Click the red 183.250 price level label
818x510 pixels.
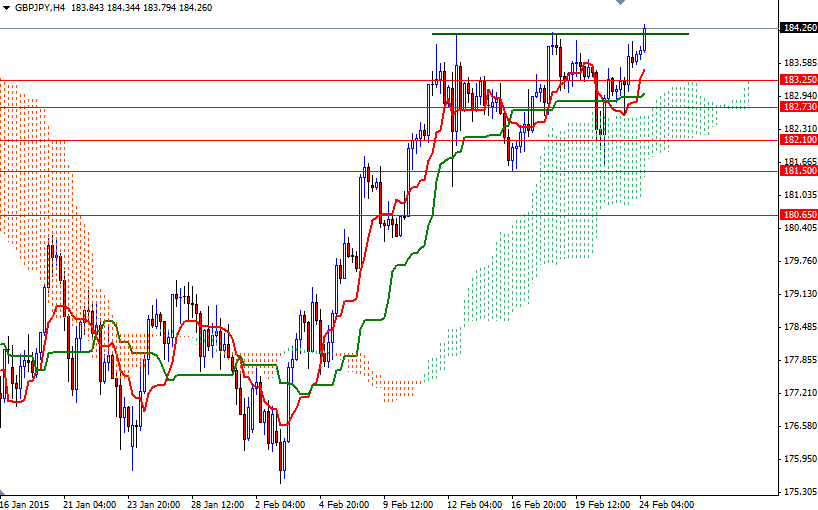click(x=798, y=80)
